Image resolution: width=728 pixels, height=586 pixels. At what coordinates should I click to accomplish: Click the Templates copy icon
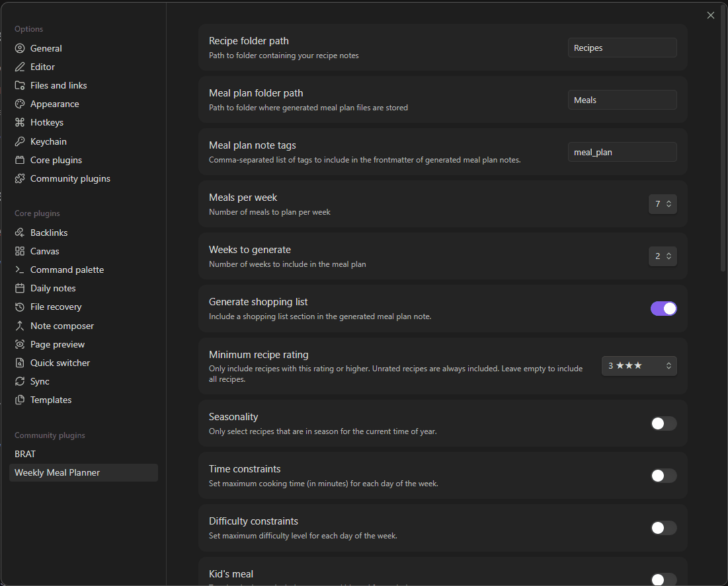point(19,400)
